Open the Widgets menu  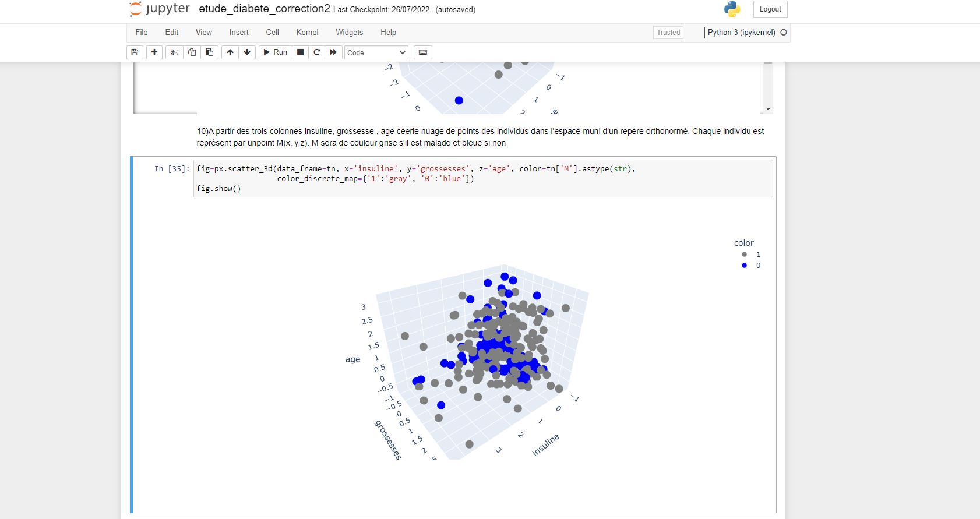pos(350,33)
